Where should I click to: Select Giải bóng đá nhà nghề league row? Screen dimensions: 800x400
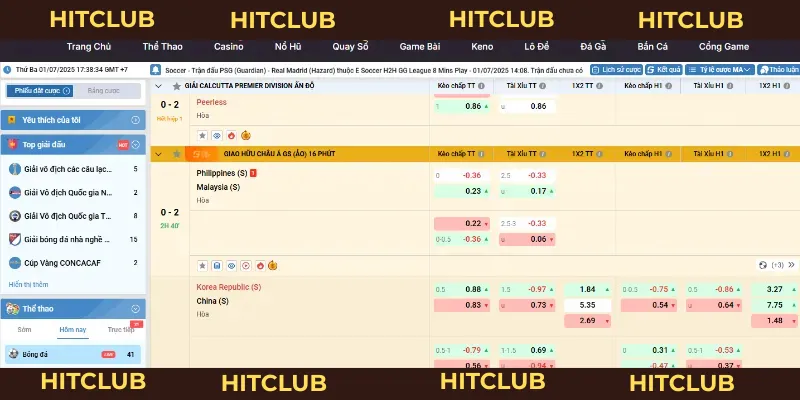click(x=73, y=239)
